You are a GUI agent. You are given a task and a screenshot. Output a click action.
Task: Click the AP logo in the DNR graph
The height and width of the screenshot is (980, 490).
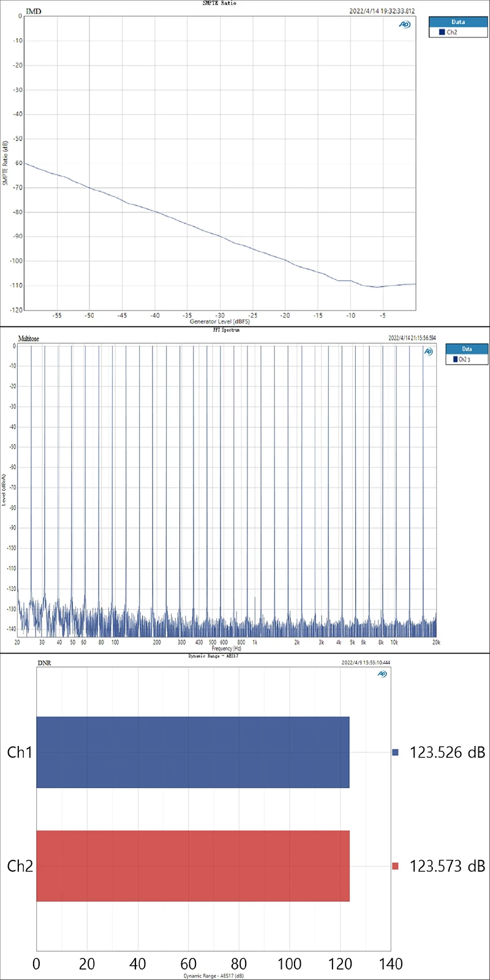pyautogui.click(x=382, y=674)
